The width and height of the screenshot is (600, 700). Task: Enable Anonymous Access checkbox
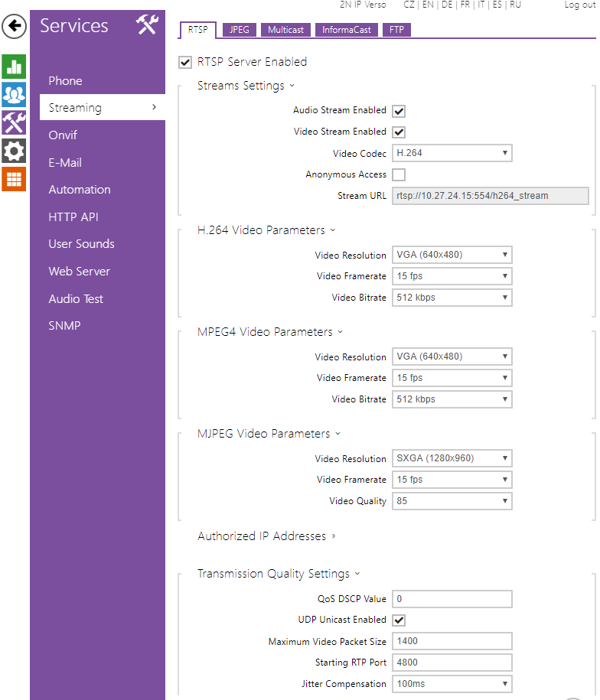pos(399,175)
